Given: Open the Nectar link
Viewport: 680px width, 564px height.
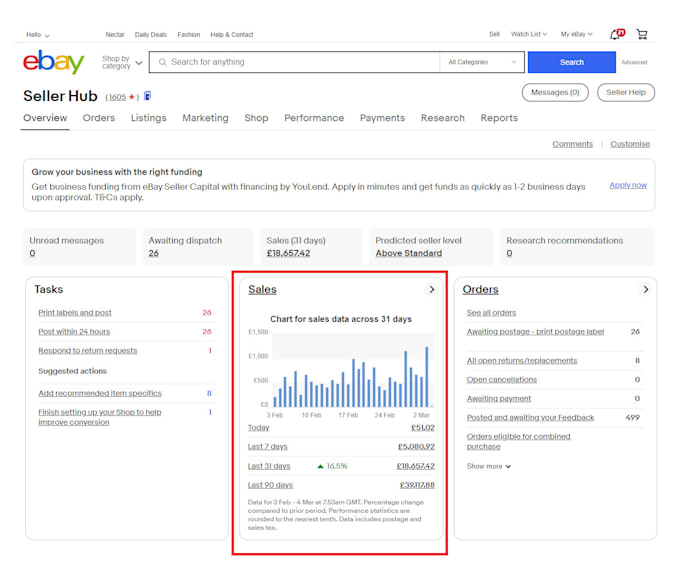Looking at the screenshot, I should click(x=115, y=35).
